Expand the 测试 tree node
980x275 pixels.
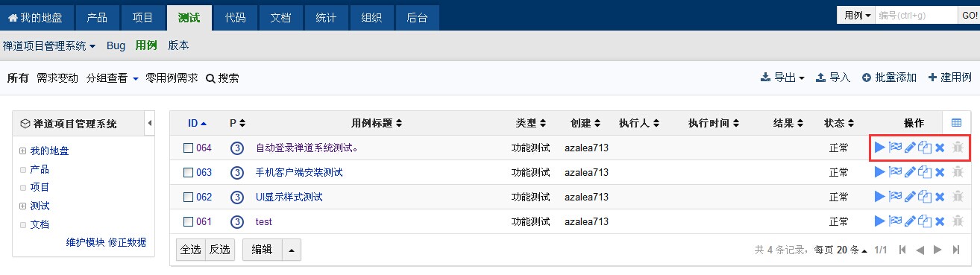23,206
